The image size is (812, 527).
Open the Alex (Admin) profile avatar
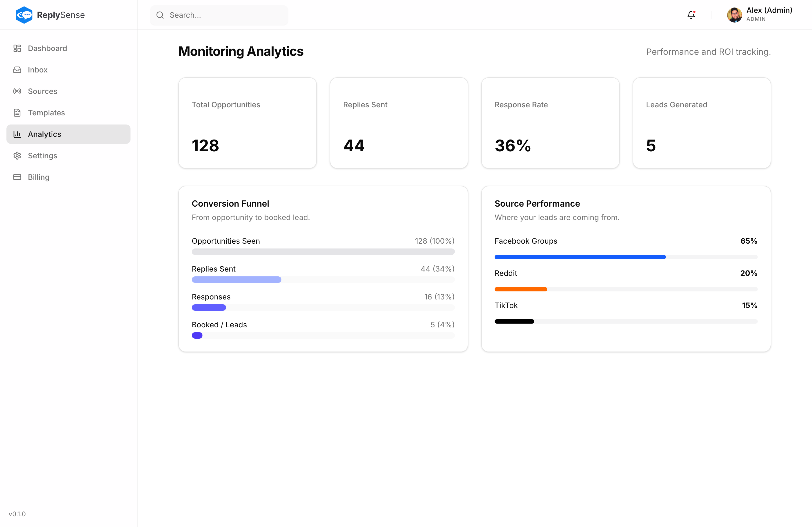click(734, 15)
